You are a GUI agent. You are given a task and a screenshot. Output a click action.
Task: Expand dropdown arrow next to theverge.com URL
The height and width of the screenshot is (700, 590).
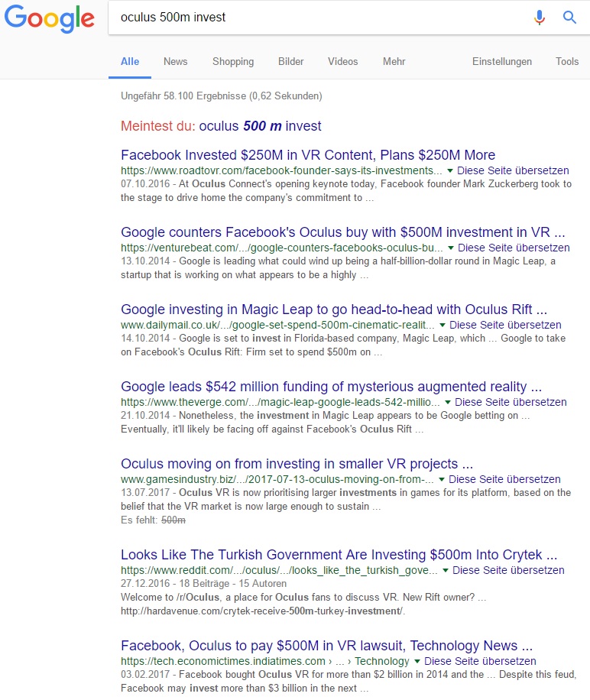pyautogui.click(x=448, y=403)
